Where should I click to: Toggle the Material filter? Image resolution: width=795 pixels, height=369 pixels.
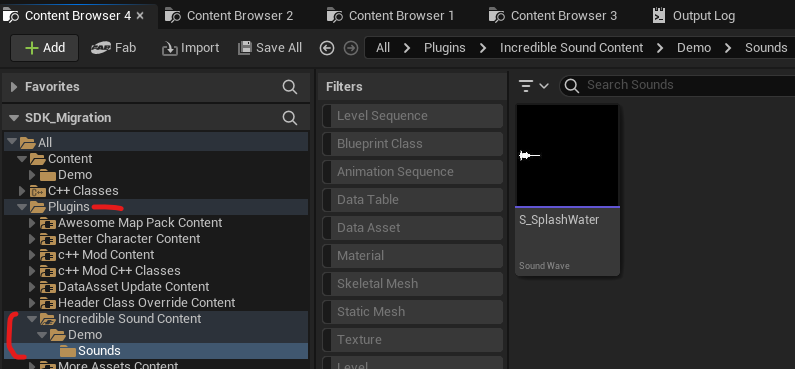[x=413, y=256]
